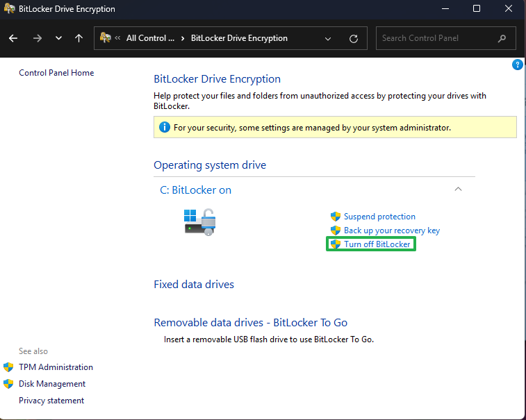Close the BitLocker Drive Encryption window
This screenshot has width=526, height=420.
(509, 9)
